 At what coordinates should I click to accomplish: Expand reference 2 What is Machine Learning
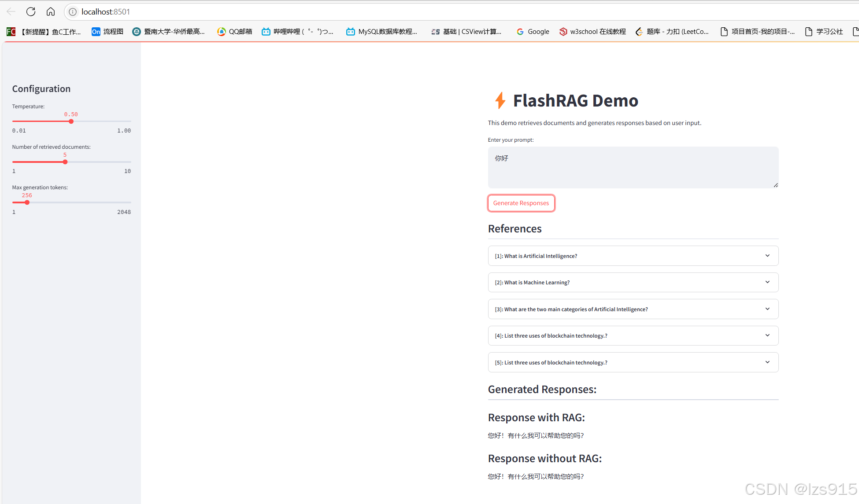pos(633,283)
